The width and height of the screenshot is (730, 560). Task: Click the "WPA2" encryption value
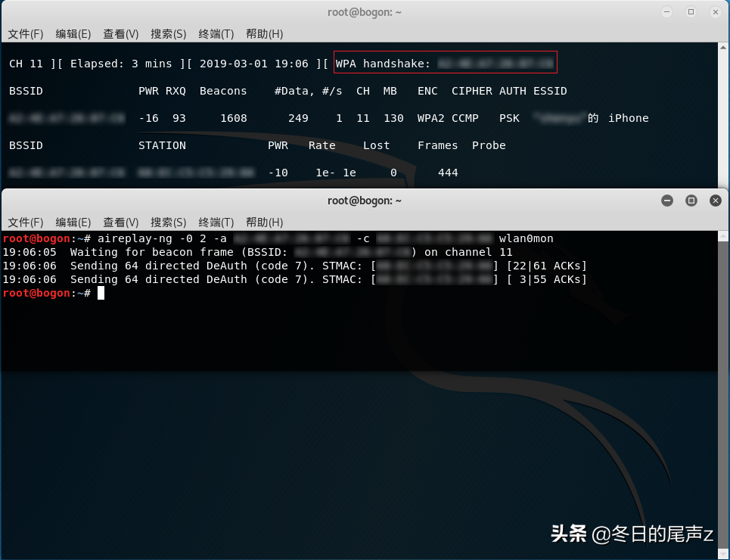pyautogui.click(x=430, y=118)
